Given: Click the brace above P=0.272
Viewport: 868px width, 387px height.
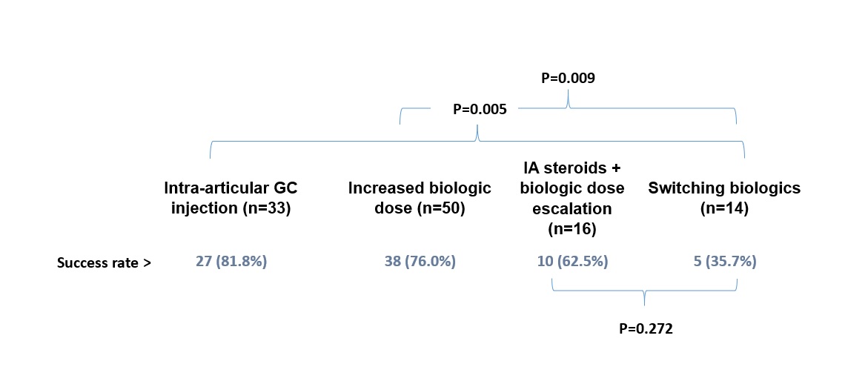Looking at the screenshot, I should (644, 293).
